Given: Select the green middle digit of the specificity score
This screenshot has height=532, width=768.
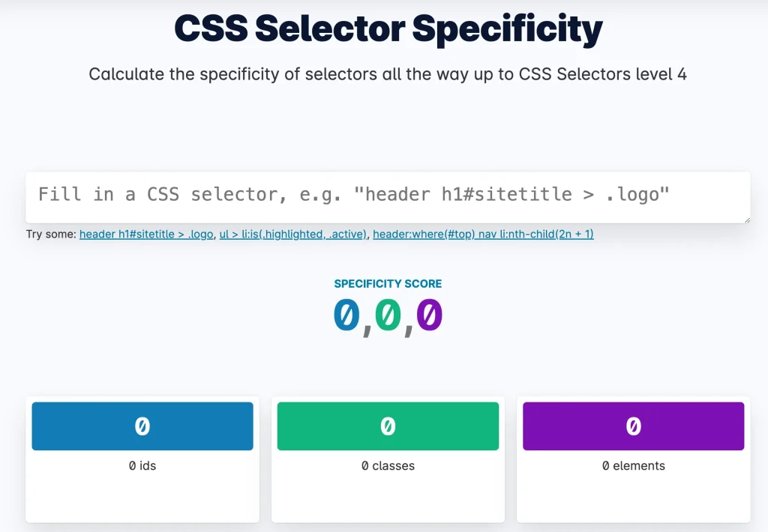Looking at the screenshot, I should (x=388, y=315).
